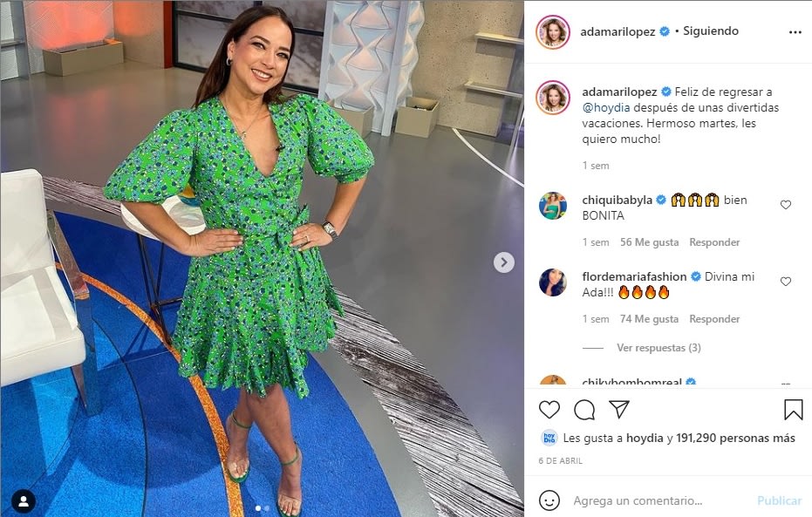Image resolution: width=812 pixels, height=517 pixels.
Task: Open the three-dot more options menu
Action: click(x=795, y=32)
